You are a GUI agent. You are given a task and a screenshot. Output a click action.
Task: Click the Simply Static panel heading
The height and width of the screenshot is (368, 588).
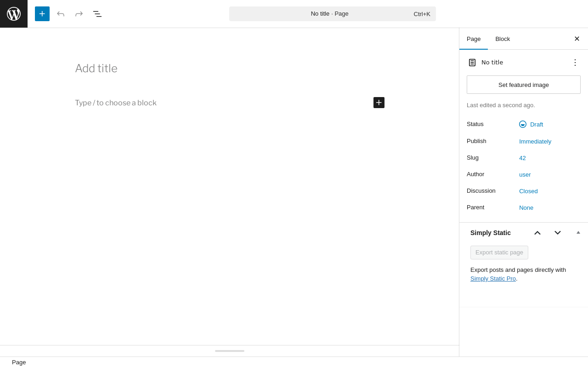coord(491,233)
